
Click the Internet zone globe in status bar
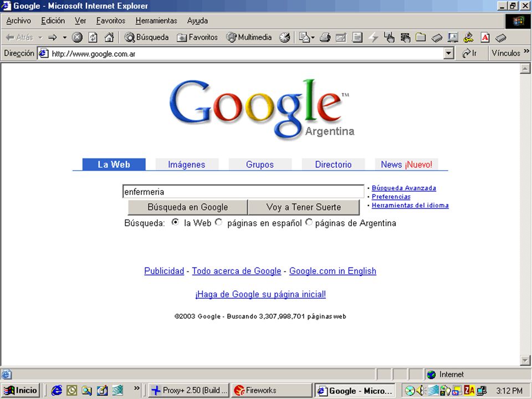[x=431, y=375]
